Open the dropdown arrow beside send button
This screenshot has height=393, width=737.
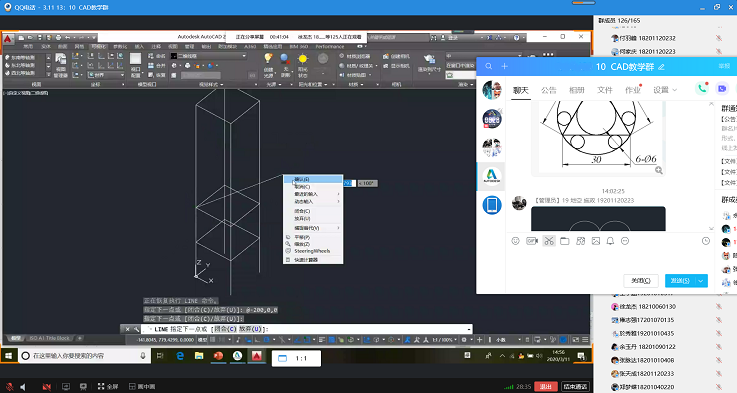click(x=701, y=281)
